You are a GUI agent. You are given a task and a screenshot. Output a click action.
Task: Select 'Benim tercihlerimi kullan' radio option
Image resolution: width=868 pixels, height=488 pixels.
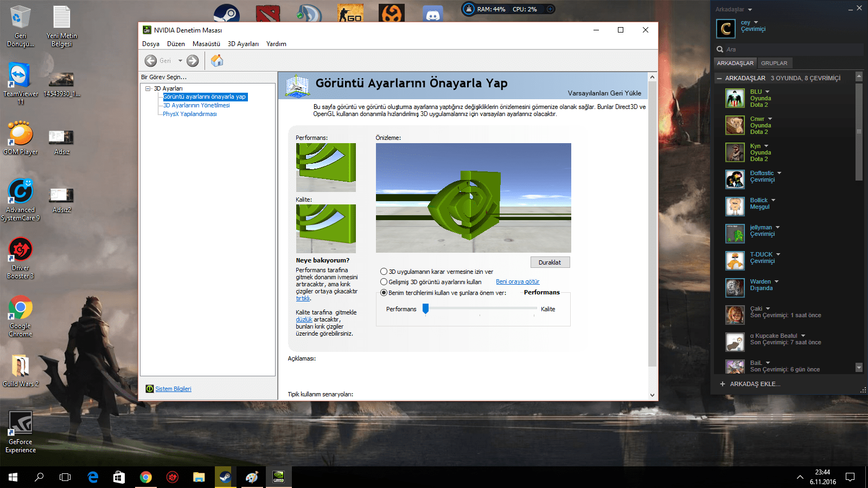tap(384, 293)
